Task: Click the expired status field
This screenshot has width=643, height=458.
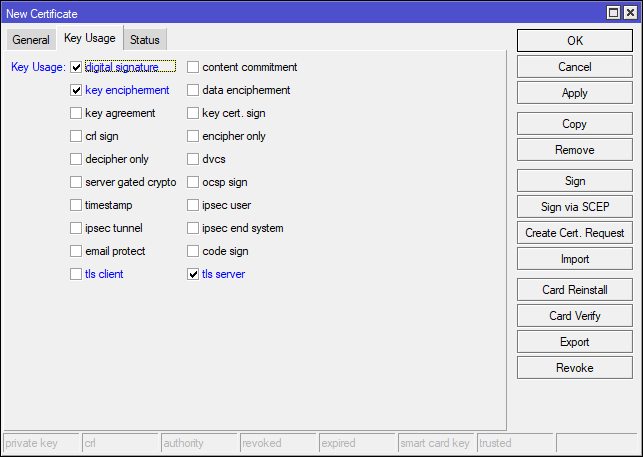Action: pos(357,443)
